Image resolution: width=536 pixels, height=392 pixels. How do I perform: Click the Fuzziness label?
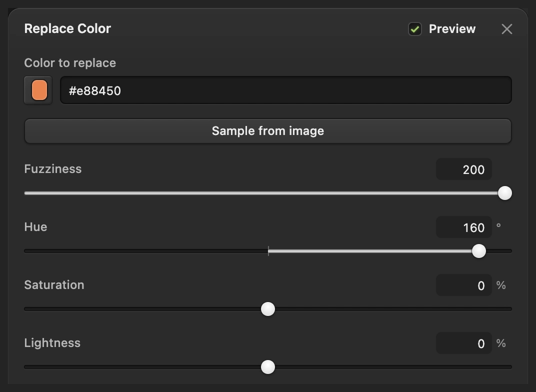point(53,169)
